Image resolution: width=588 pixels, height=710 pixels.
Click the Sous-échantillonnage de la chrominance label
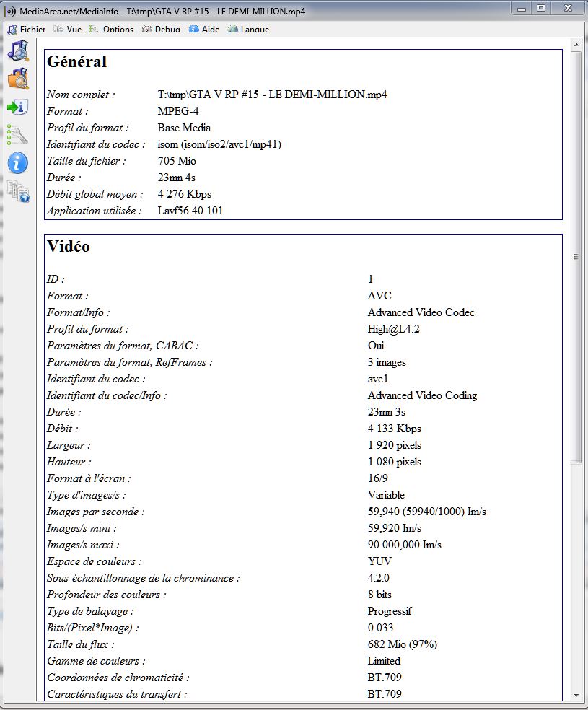pos(143,578)
